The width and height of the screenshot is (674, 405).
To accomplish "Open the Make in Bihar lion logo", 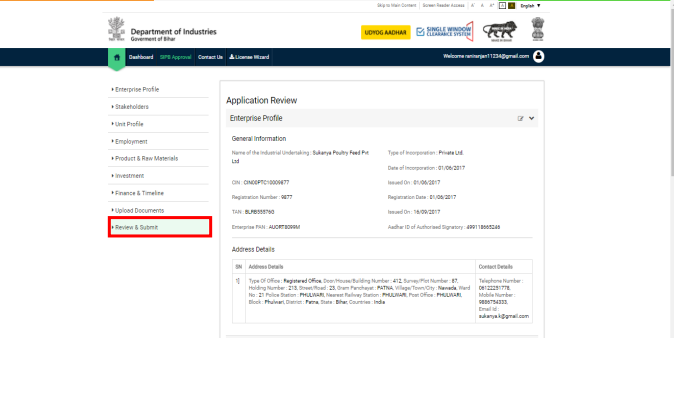I will tap(500, 31).
